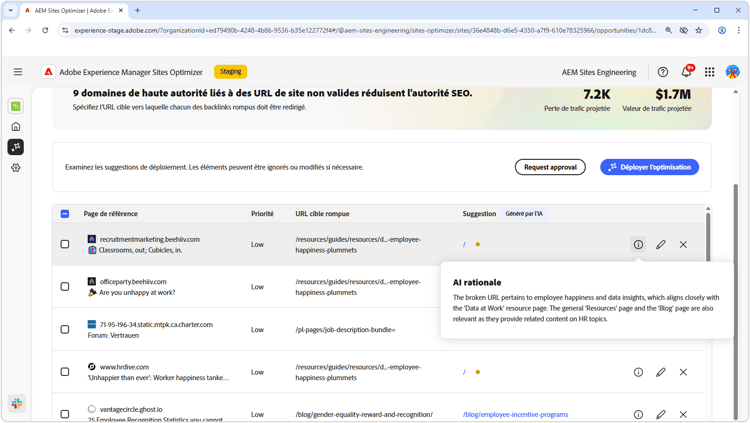The height and width of the screenshot is (423, 750).
Task: Check the www.hrdive.com row
Action: pyautogui.click(x=65, y=372)
